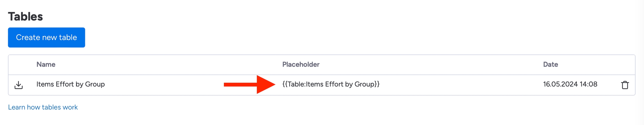Start a new table with the blue button
Image resolution: width=644 pixels, height=125 pixels.
[x=46, y=38]
